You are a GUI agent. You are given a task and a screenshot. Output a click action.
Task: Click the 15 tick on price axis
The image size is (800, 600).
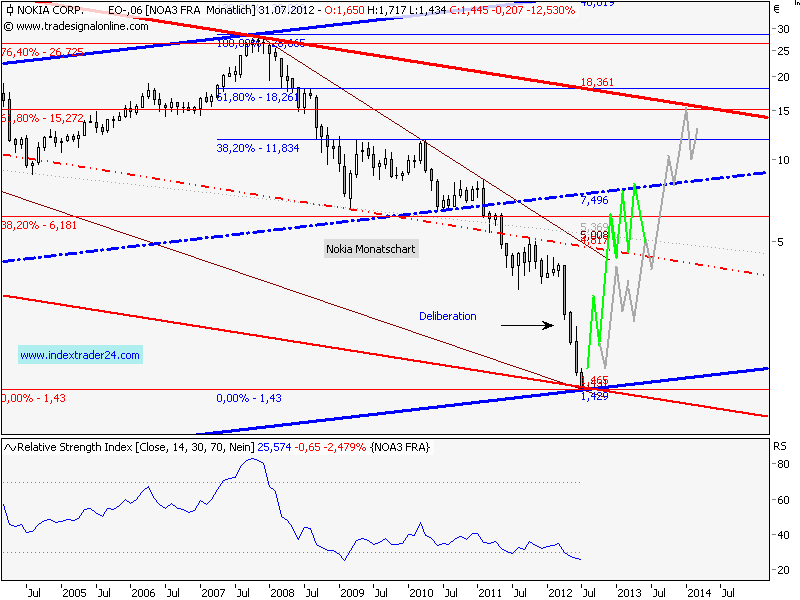(783, 111)
